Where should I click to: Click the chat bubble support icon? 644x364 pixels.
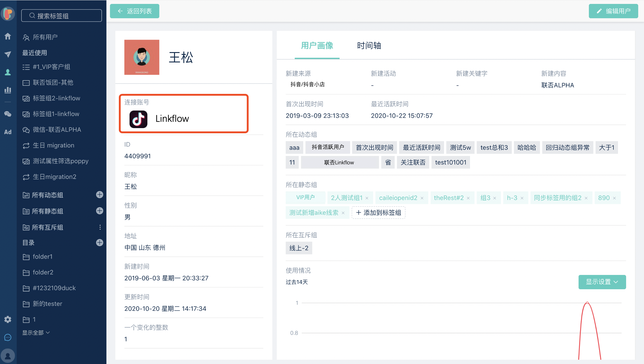click(8, 337)
